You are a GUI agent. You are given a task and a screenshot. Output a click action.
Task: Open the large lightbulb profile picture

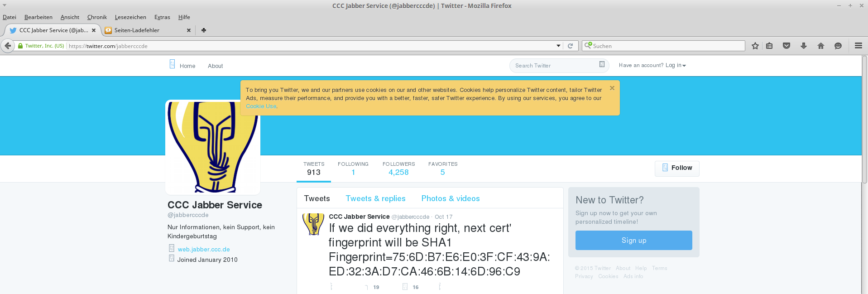[x=213, y=147]
